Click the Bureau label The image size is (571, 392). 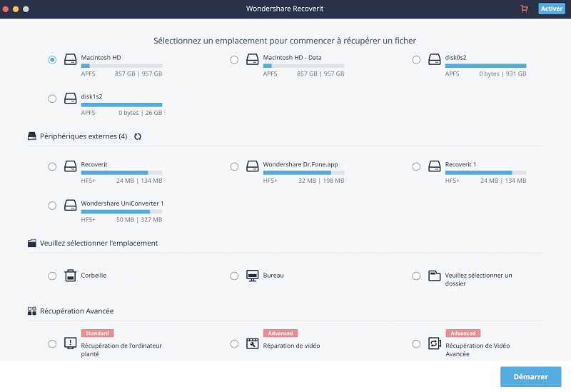pos(273,276)
